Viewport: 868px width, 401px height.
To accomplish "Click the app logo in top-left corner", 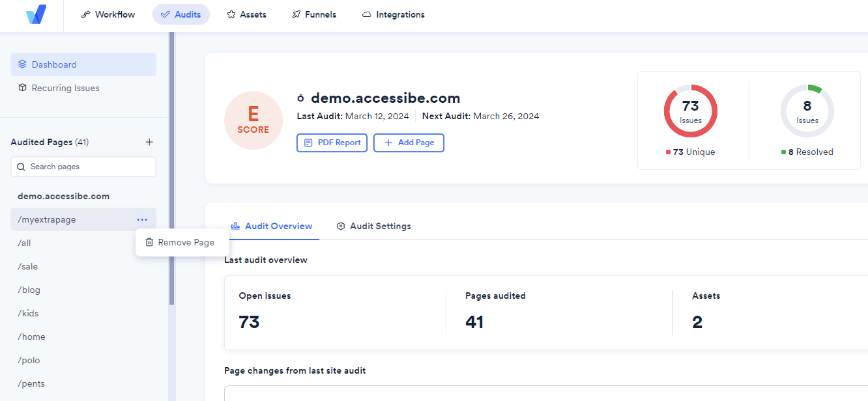I will pos(36,14).
